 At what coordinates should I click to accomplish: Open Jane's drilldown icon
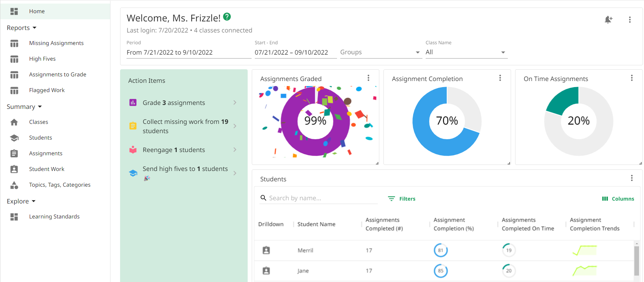point(266,271)
